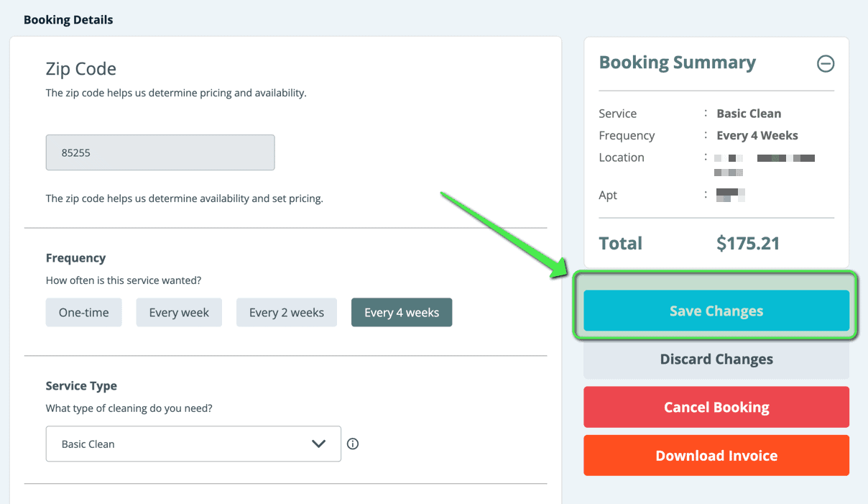Collapse the Booking Summary panel
The width and height of the screenshot is (868, 504).
(826, 63)
